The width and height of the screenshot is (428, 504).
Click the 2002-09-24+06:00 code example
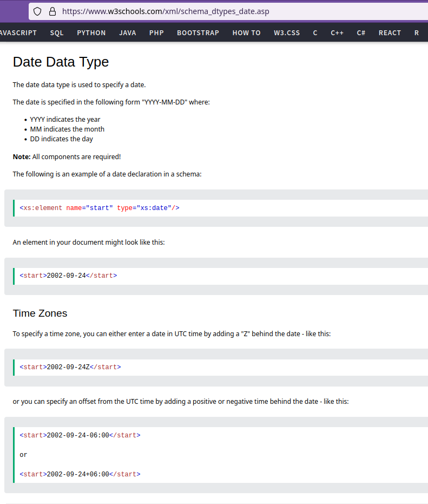(x=80, y=474)
